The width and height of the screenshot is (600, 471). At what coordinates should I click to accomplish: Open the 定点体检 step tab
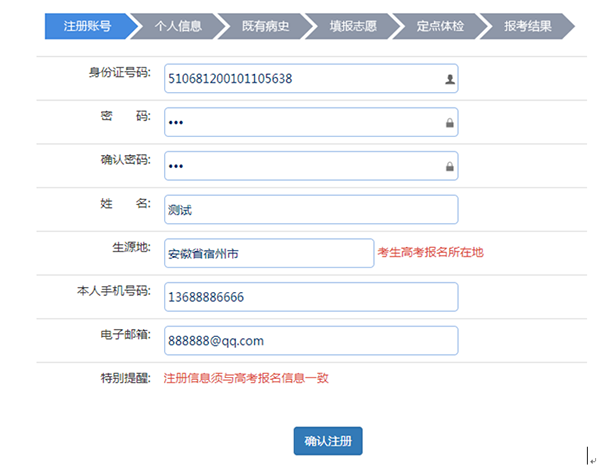coord(439,26)
